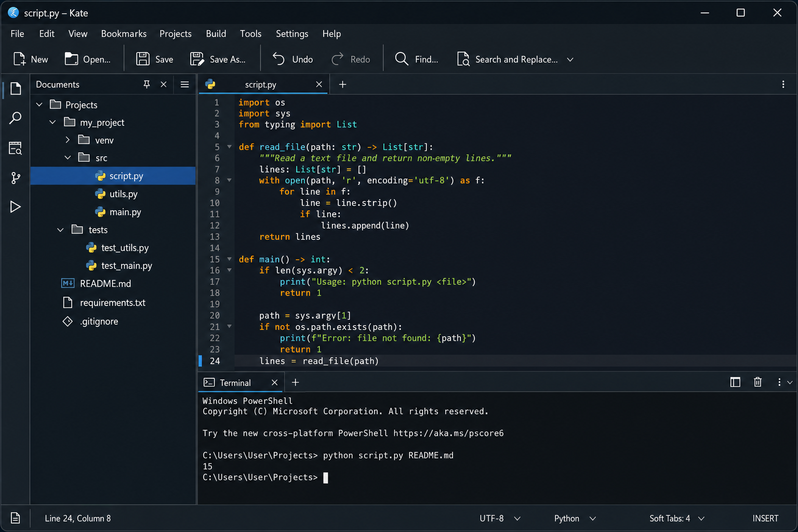Collapse the src folder
798x532 pixels.
pos(68,158)
